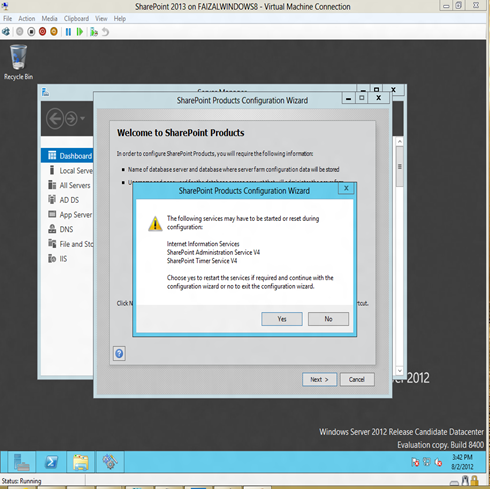The image size is (490, 489).
Task: Open the Action menu
Action: (x=27, y=19)
